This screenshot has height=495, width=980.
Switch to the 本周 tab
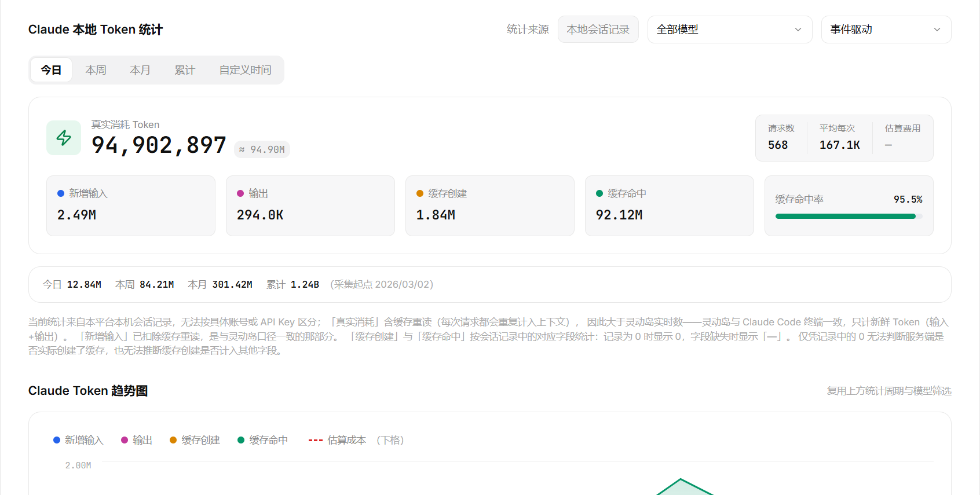coord(96,70)
